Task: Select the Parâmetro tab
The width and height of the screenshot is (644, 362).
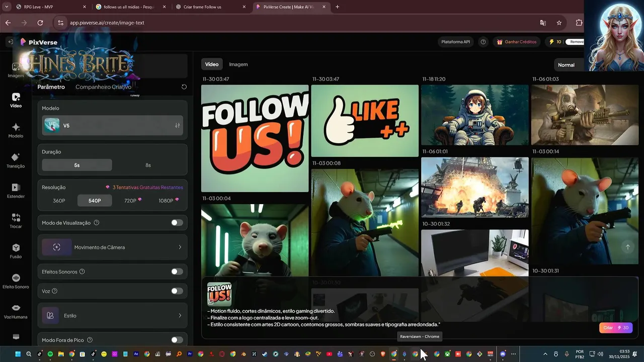Action: tap(51, 87)
